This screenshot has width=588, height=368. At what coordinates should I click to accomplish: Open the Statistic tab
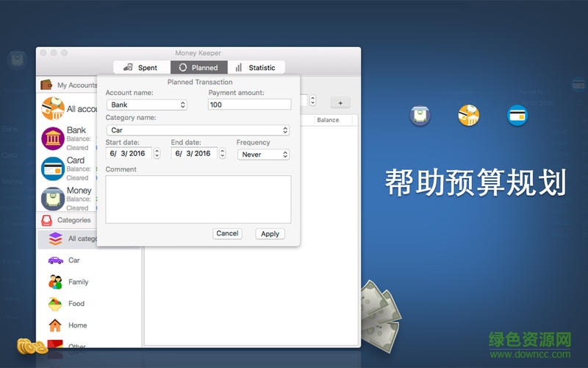pyautogui.click(x=256, y=68)
